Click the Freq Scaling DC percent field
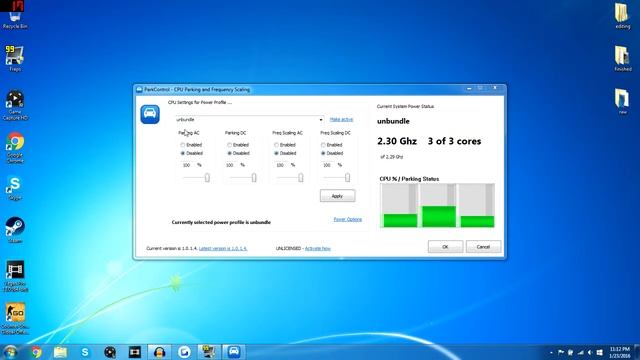Screen dimensions: 640x360 (328, 165)
